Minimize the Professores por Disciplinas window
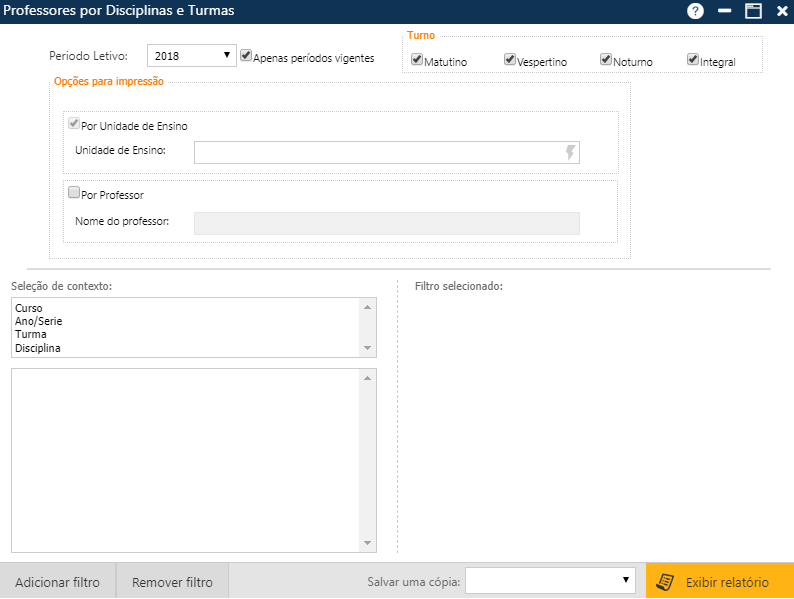The image size is (794, 599). point(725,11)
